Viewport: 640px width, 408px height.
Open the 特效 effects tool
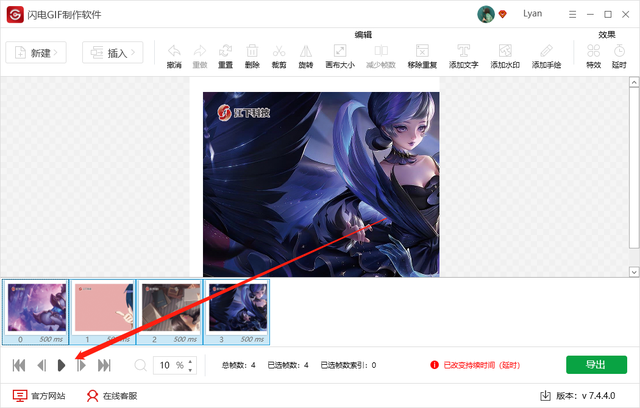pos(593,56)
